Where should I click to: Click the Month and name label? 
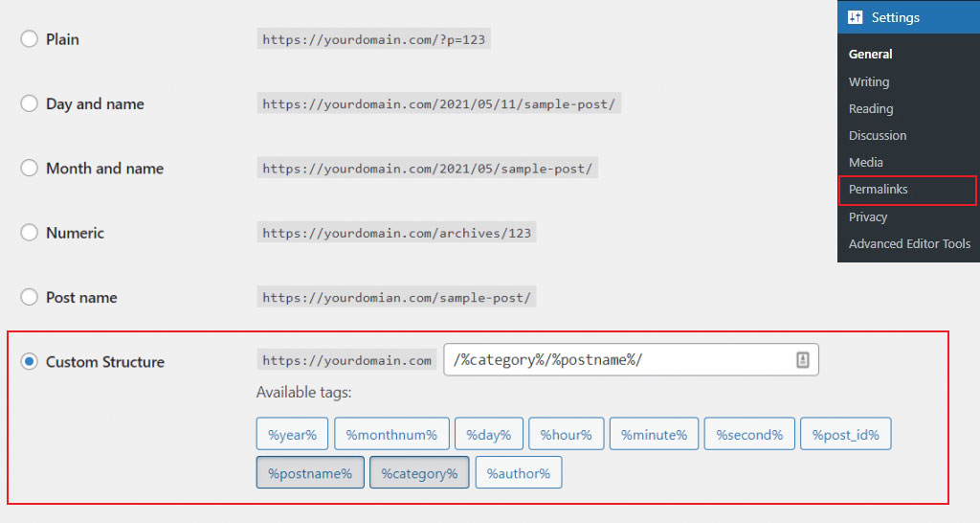[x=105, y=169]
